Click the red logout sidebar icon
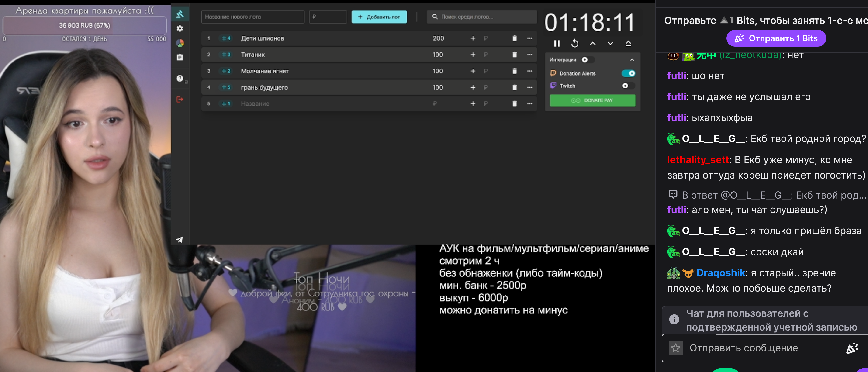The height and width of the screenshot is (372, 868). 180,99
